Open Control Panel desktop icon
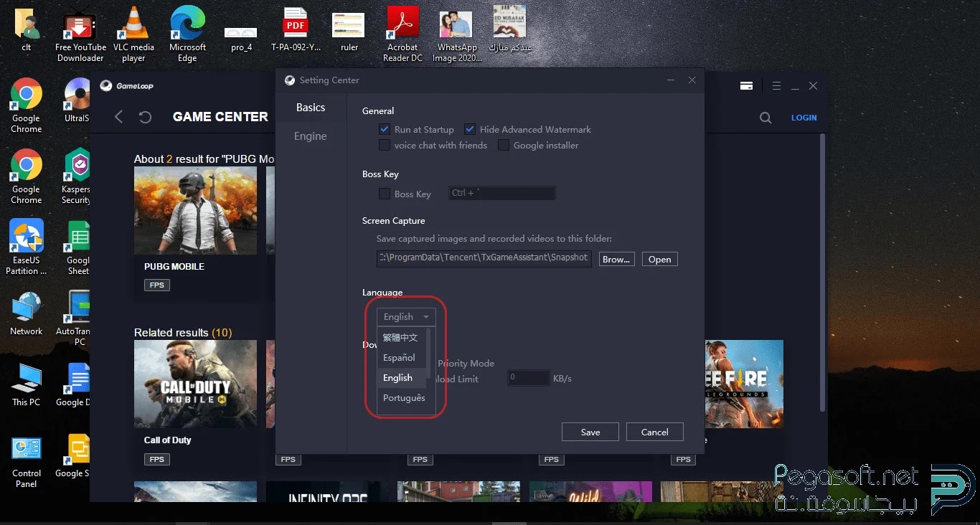Viewport: 980px width, 525px height. 27,462
